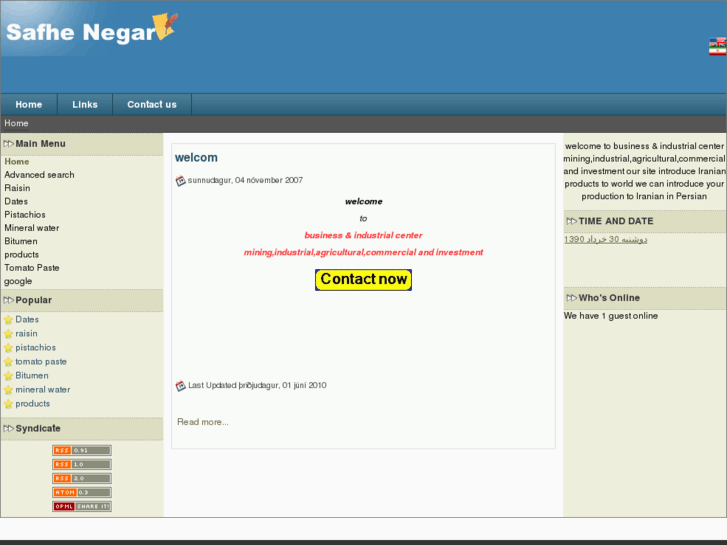727x545 pixels.
Task: Open the popular Bitumen link
Action: coord(32,375)
